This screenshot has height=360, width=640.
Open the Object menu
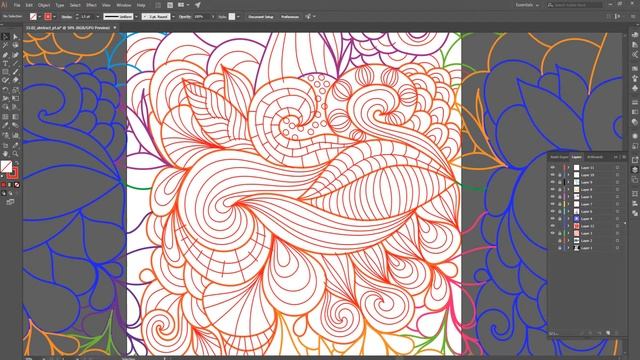(x=44, y=5)
